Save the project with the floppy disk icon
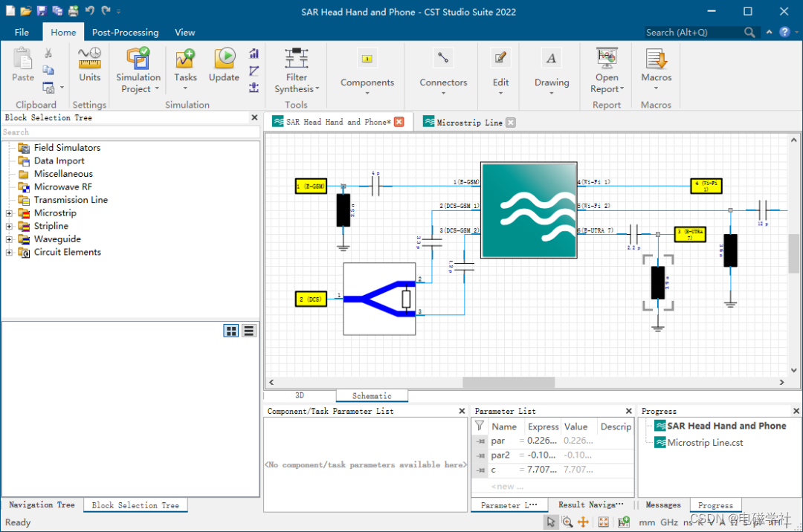 point(42,10)
